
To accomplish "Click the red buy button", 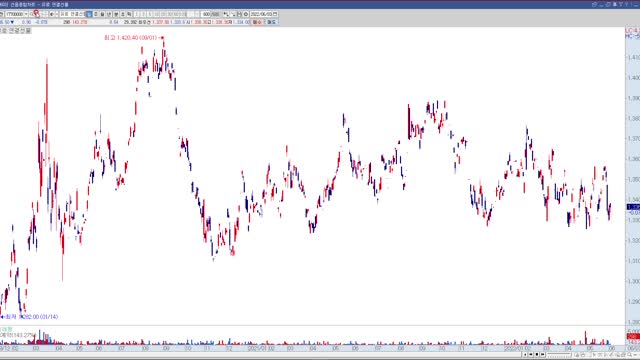I will (x=257, y=22).
